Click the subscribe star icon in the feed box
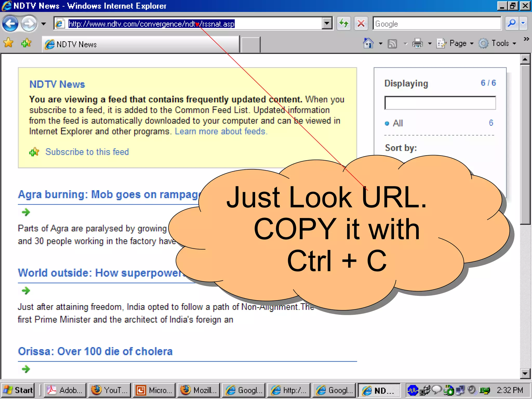The height and width of the screenshot is (399, 532). (34, 152)
